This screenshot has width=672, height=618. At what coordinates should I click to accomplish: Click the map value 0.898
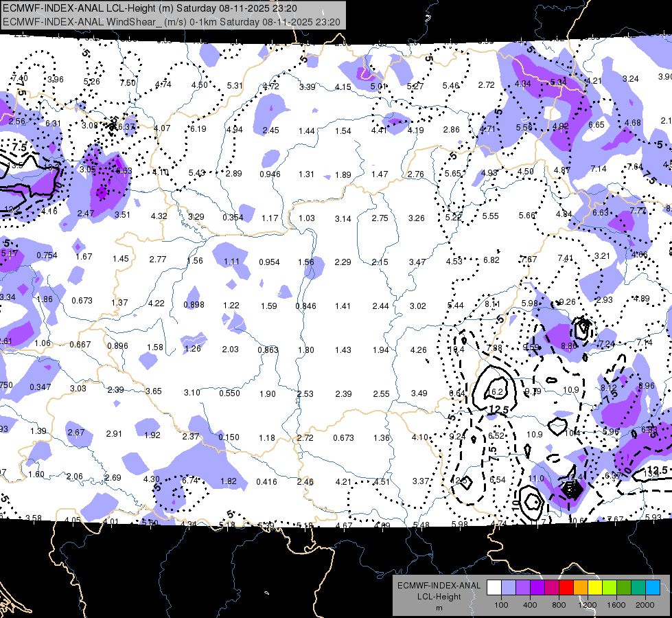point(194,304)
